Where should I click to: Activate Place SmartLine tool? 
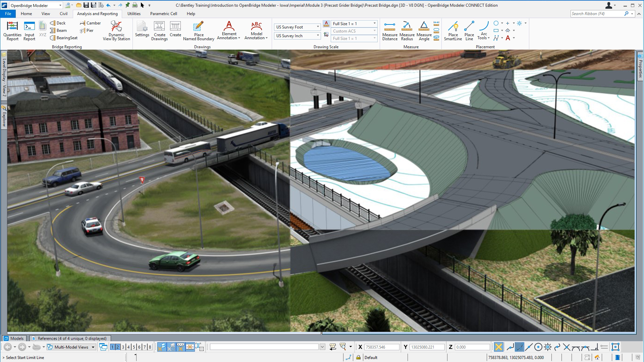(x=453, y=31)
